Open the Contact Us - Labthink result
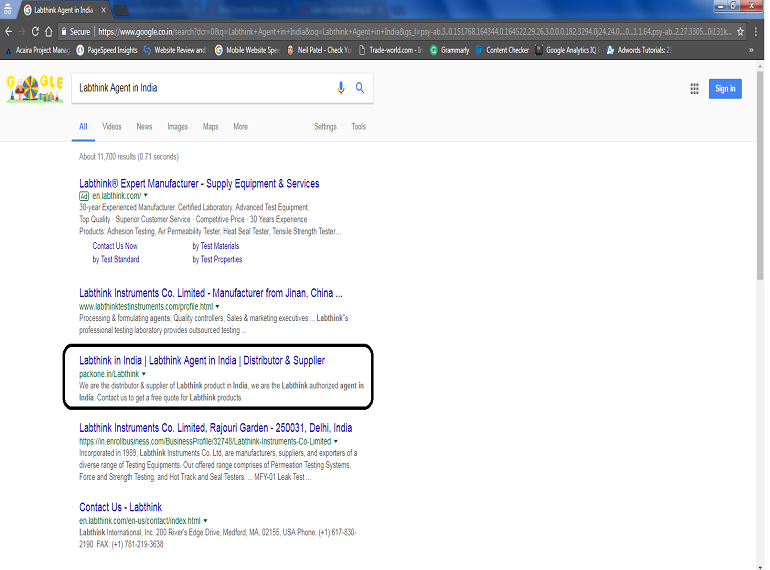Screen dimensions: 770x570 coord(120,507)
